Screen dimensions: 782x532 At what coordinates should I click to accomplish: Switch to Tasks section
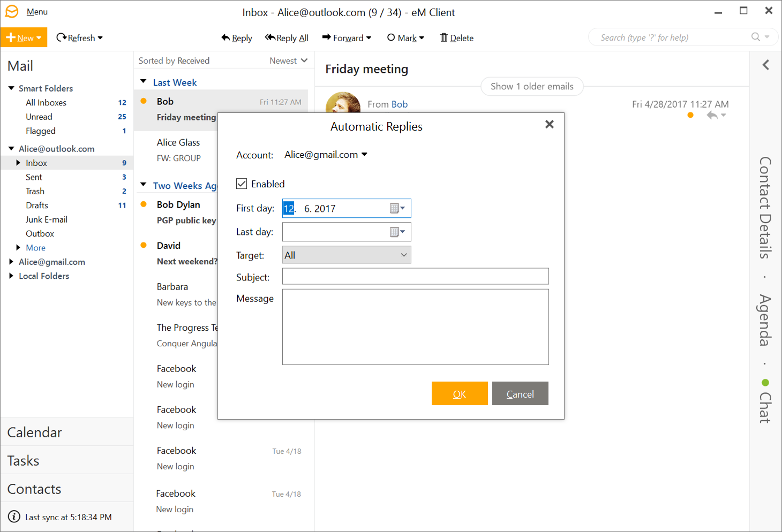tap(67, 460)
